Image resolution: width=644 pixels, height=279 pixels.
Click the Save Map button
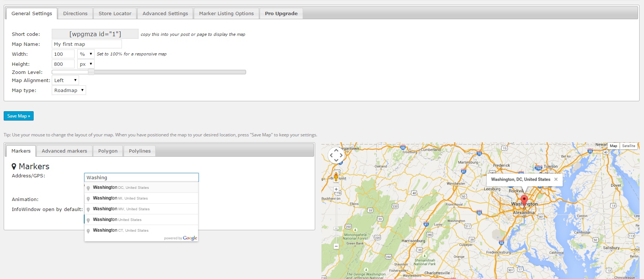pos(19,116)
